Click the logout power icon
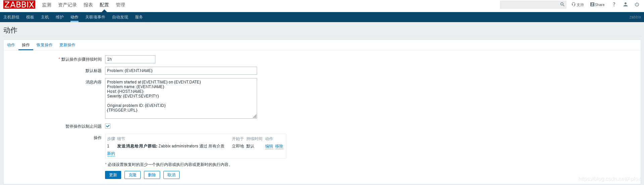This screenshot has height=185, width=644. tap(637, 4)
